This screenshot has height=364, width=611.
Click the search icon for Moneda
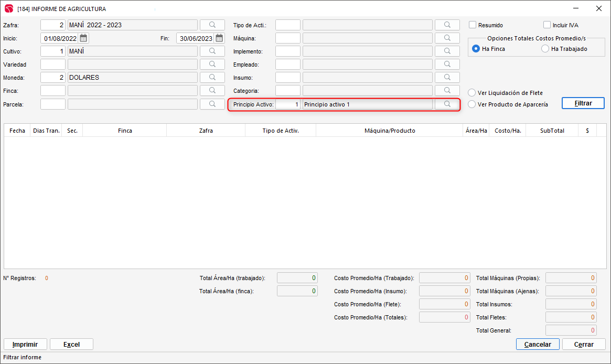point(212,78)
